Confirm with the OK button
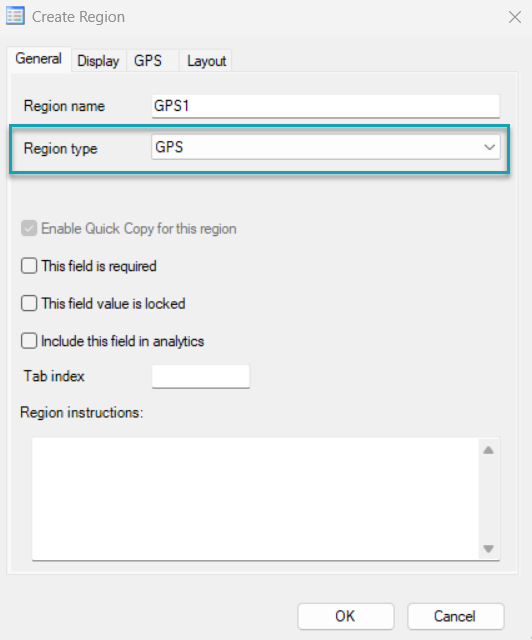 pos(345,616)
